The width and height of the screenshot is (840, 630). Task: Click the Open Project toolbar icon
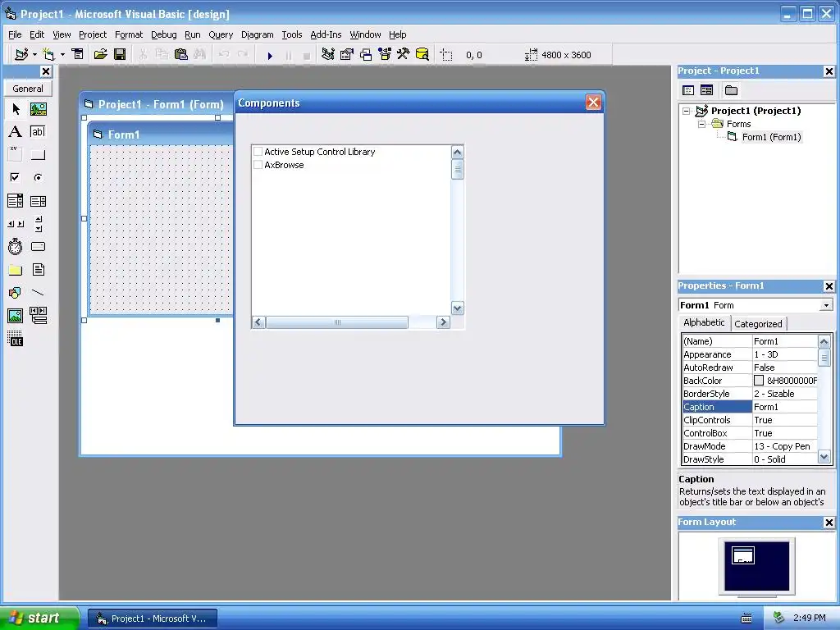click(x=100, y=55)
